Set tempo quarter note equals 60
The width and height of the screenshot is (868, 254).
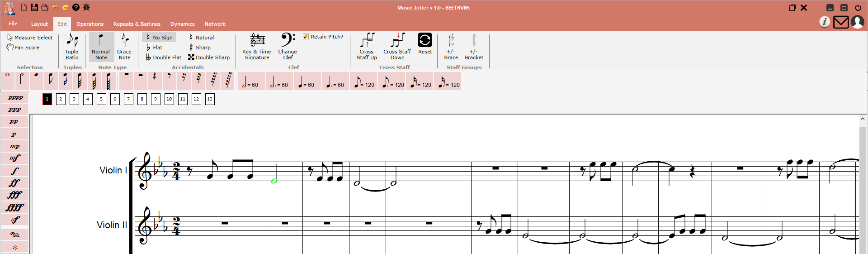click(307, 81)
